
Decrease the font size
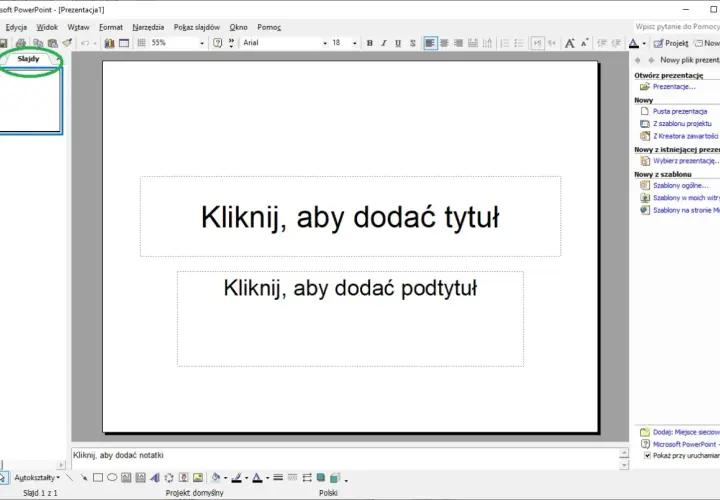(x=585, y=43)
